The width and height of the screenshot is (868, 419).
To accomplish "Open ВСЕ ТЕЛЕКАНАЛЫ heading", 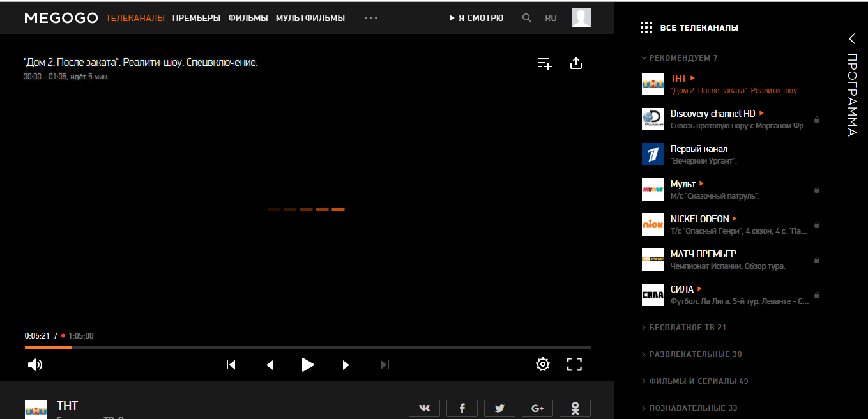I will click(x=699, y=27).
